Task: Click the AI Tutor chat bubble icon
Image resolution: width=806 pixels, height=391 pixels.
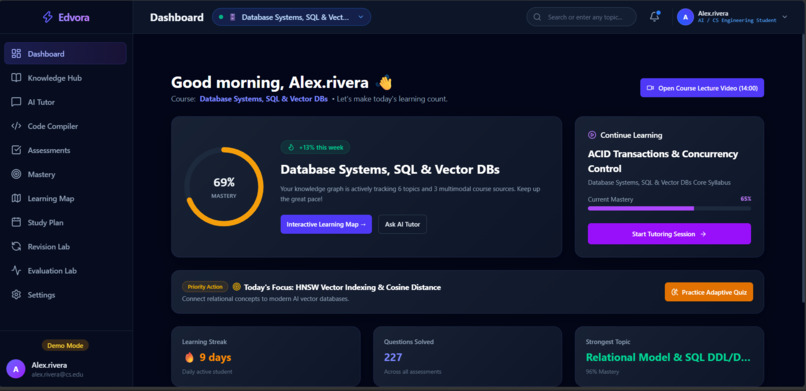Action: 16,102
